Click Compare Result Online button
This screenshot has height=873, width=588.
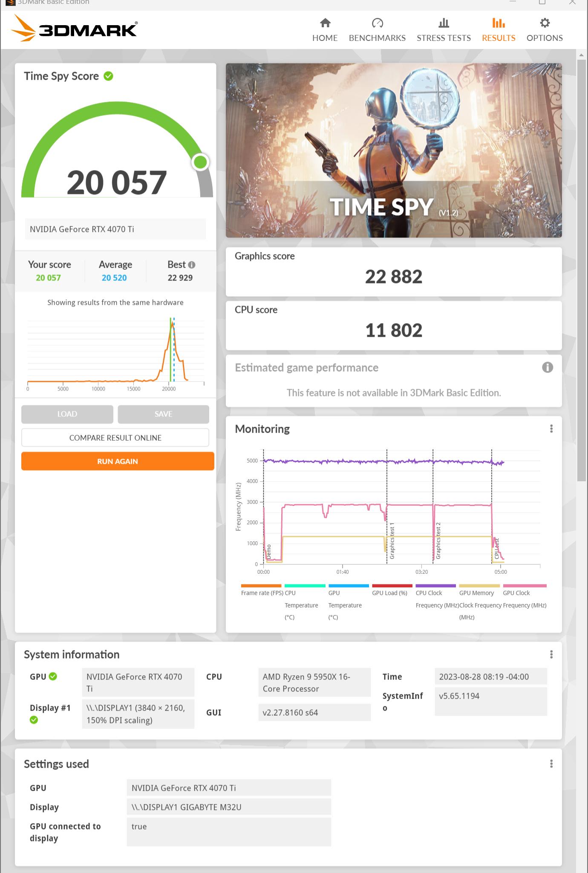(115, 438)
